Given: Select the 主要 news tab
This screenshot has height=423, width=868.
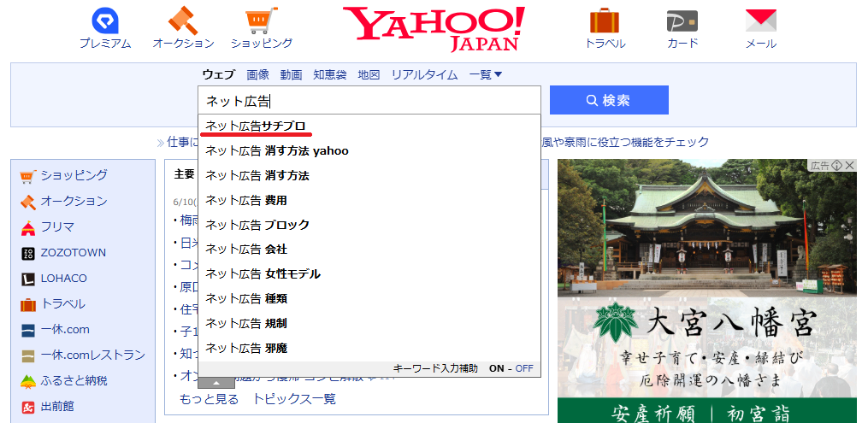Looking at the screenshot, I should pos(185,174).
